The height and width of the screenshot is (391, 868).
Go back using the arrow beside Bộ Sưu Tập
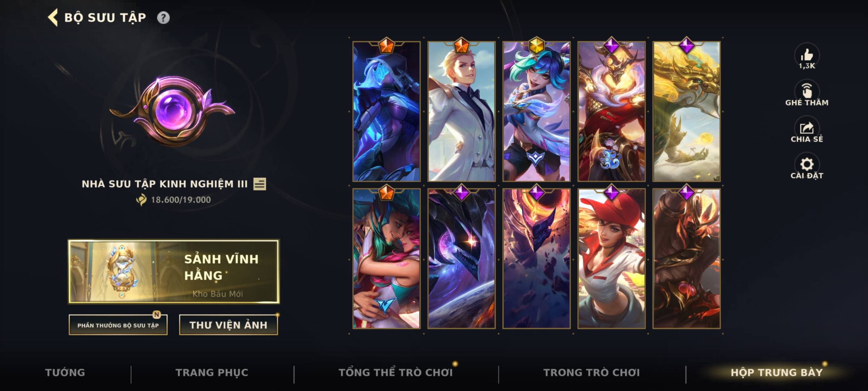pyautogui.click(x=53, y=18)
